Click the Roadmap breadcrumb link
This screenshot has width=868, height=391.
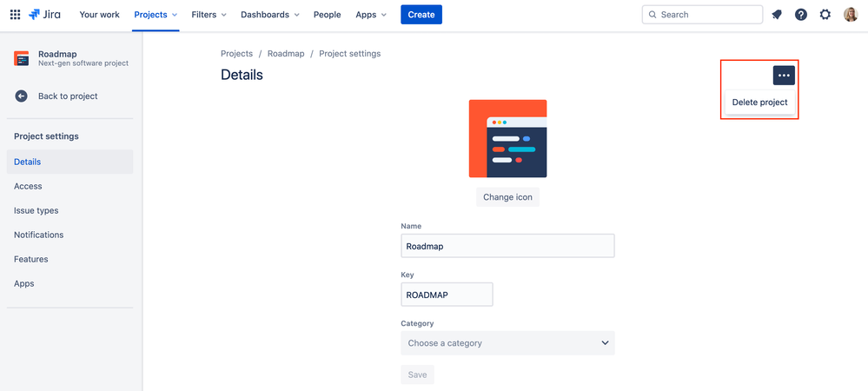[286, 54]
